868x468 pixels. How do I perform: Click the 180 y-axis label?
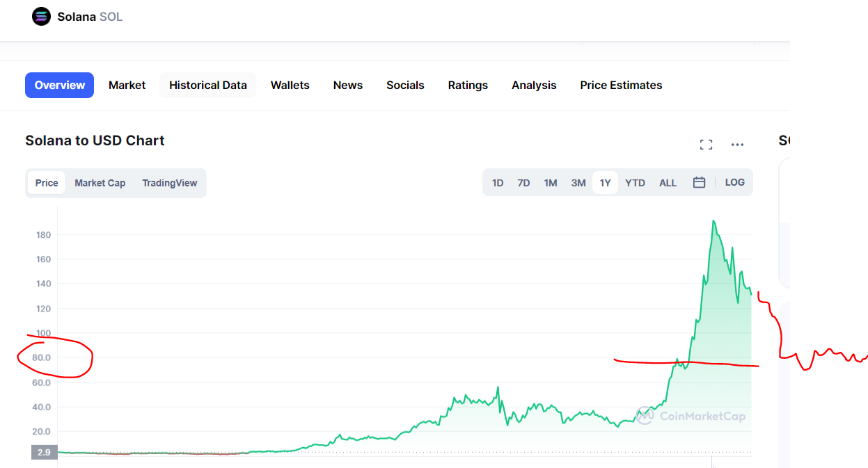(x=43, y=235)
